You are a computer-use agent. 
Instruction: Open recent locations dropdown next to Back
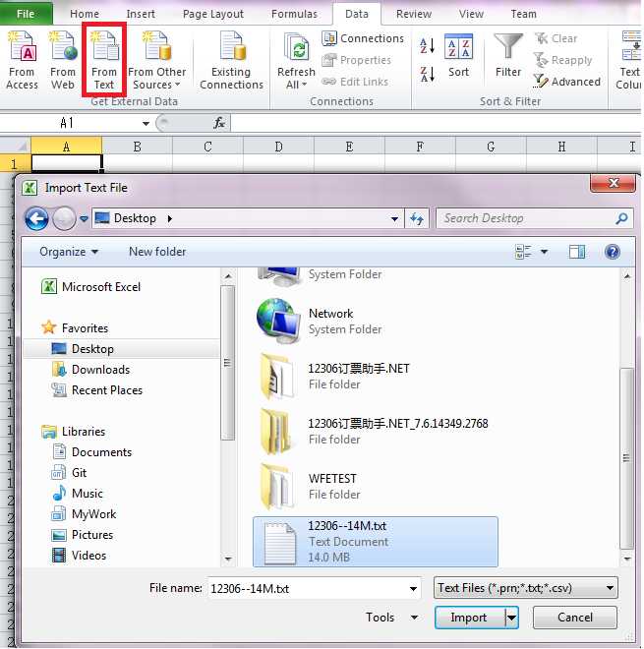tap(84, 218)
